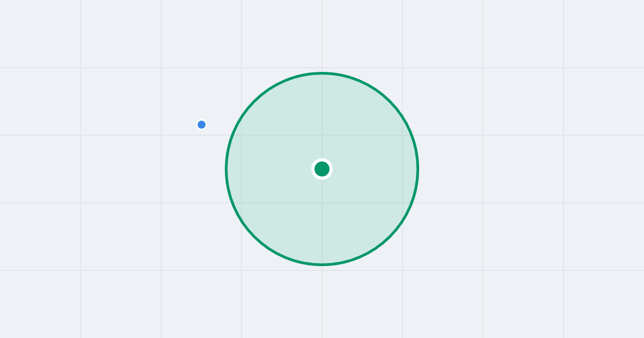Viewport: 644px width, 338px height.
Task: Click the grid intersection inside the circle's upper-left area
Action: click(241, 135)
